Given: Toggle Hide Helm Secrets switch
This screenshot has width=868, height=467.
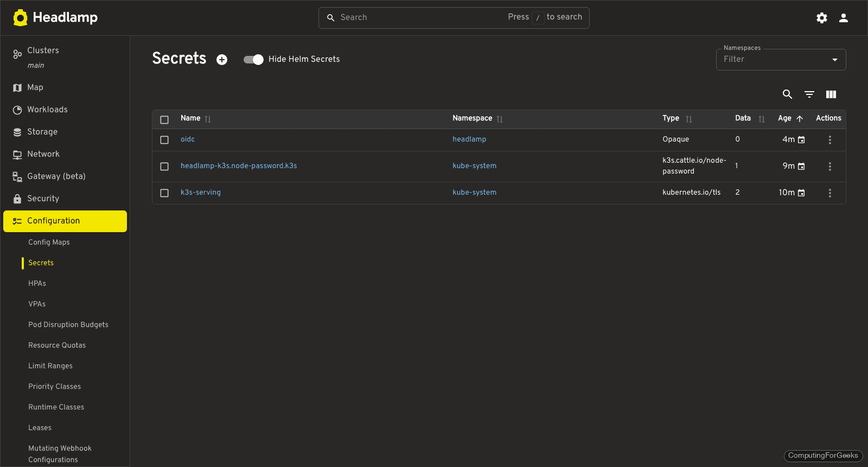Looking at the screenshot, I should click(x=253, y=60).
